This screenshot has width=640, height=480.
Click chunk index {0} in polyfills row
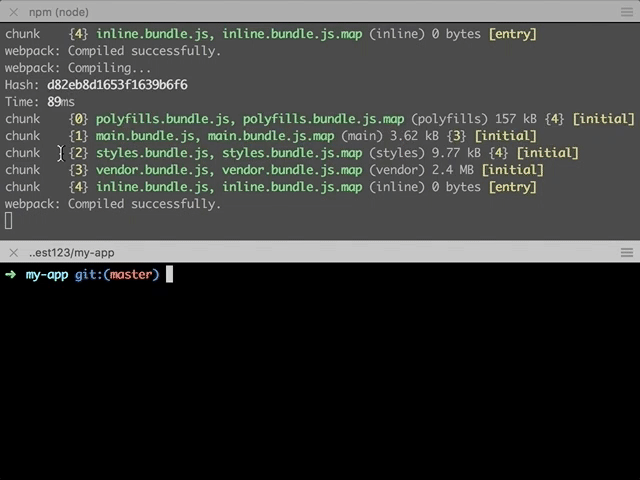coord(78,119)
